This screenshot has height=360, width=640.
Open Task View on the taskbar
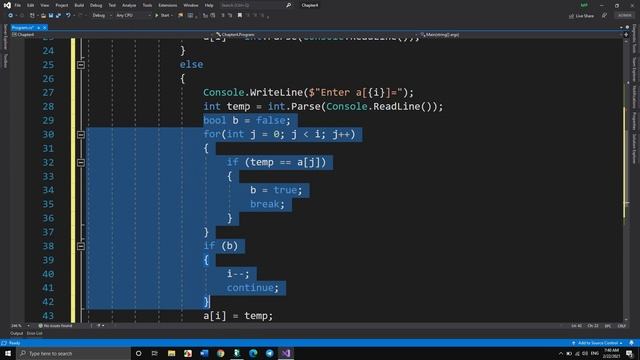click(155, 353)
